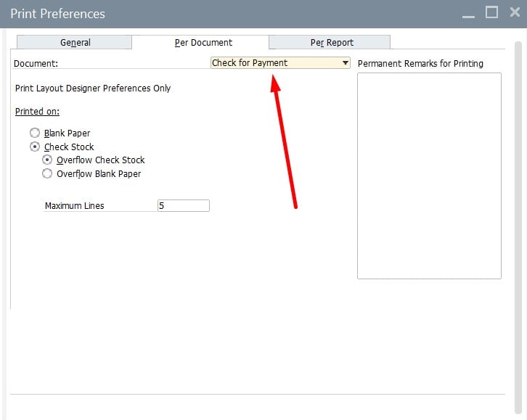
Task: Enable Overflow Check Stock option
Action: [47, 160]
